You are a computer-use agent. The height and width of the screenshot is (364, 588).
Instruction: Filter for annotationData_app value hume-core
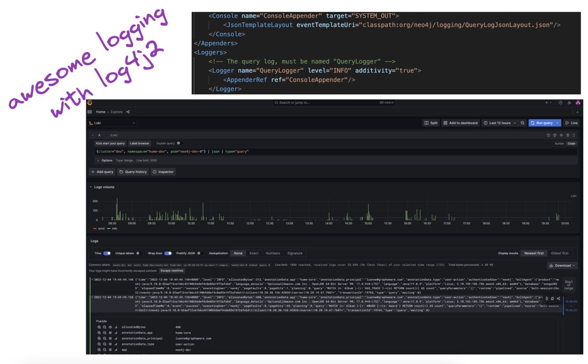click(99, 333)
